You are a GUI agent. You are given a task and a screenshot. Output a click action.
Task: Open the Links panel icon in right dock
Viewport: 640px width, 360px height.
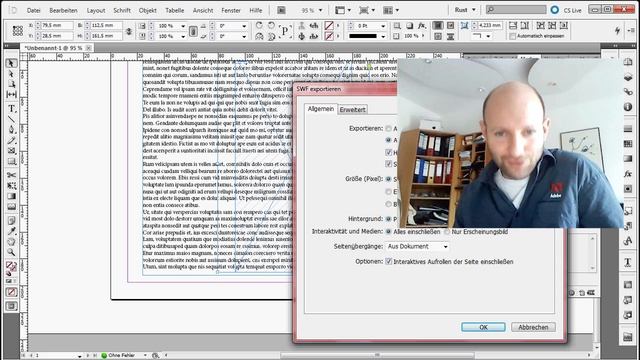coord(628,92)
